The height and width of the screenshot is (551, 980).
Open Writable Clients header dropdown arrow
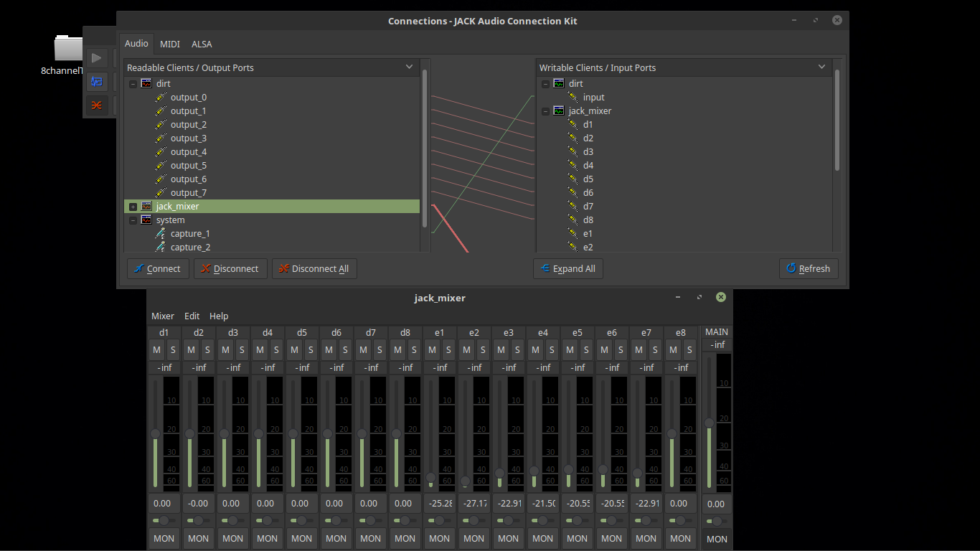[822, 67]
